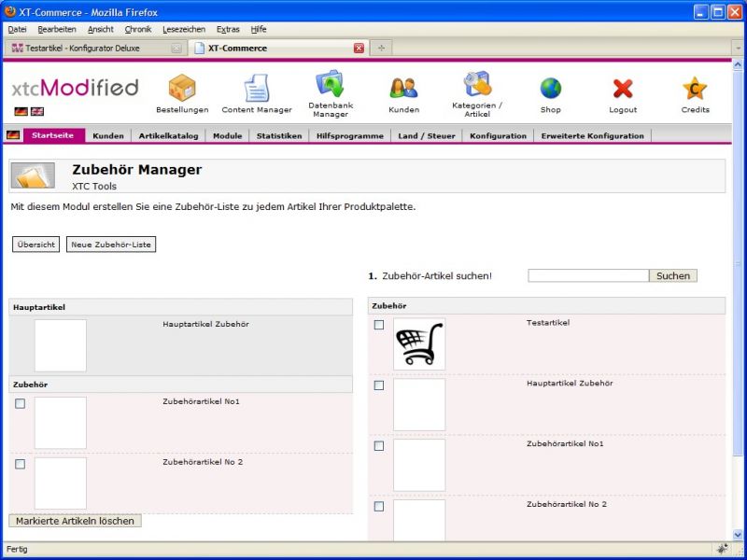Select the Konfiguration navigation tab
This screenshot has height=560, width=747.
click(x=498, y=135)
